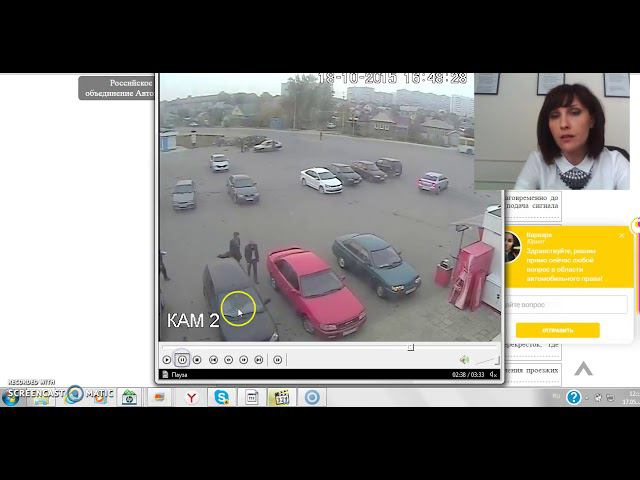This screenshot has height=480, width=640.
Task: Click the 'Российское объединение Авто' header banner
Action: [x=117, y=88]
